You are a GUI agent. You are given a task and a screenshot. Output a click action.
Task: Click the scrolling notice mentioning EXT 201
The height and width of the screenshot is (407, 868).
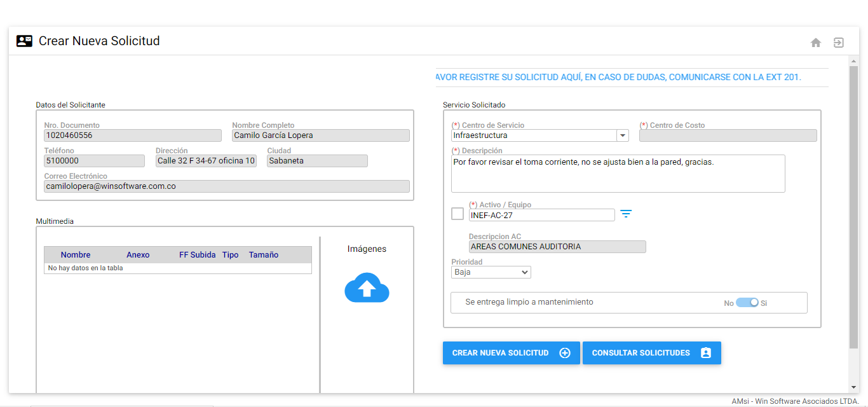pyautogui.click(x=619, y=77)
